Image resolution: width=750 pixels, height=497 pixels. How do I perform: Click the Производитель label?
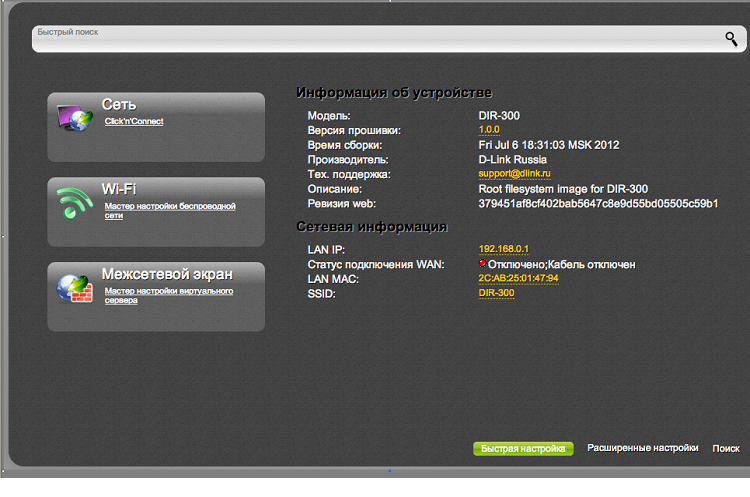[x=348, y=160]
